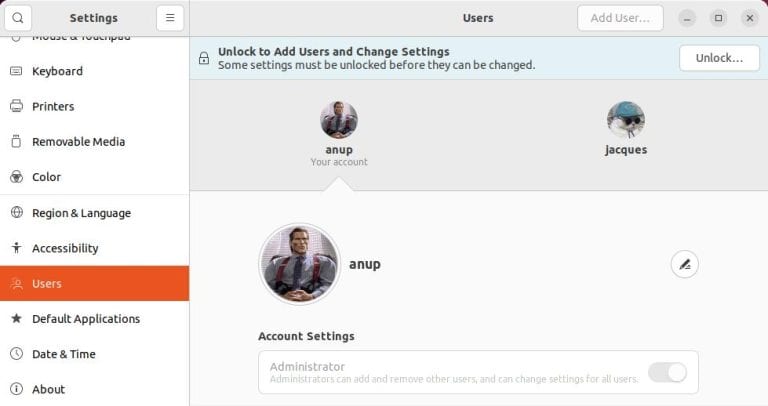Click the pencil edit icon beside anup
The height and width of the screenshot is (406, 768).
point(684,264)
